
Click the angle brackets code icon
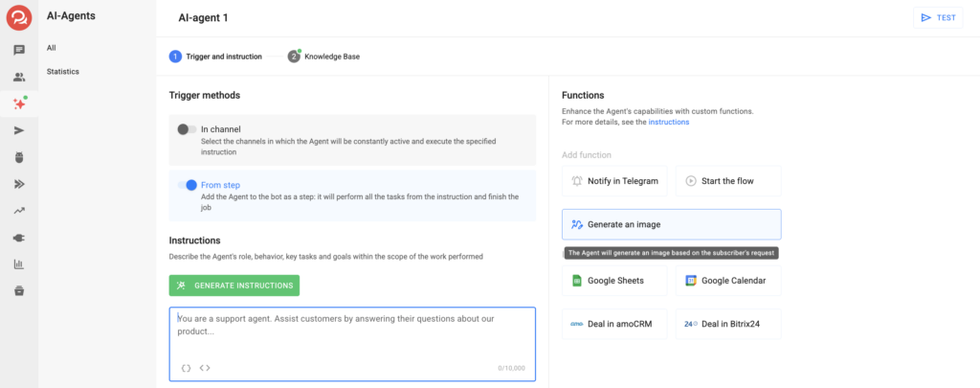pos(205,368)
